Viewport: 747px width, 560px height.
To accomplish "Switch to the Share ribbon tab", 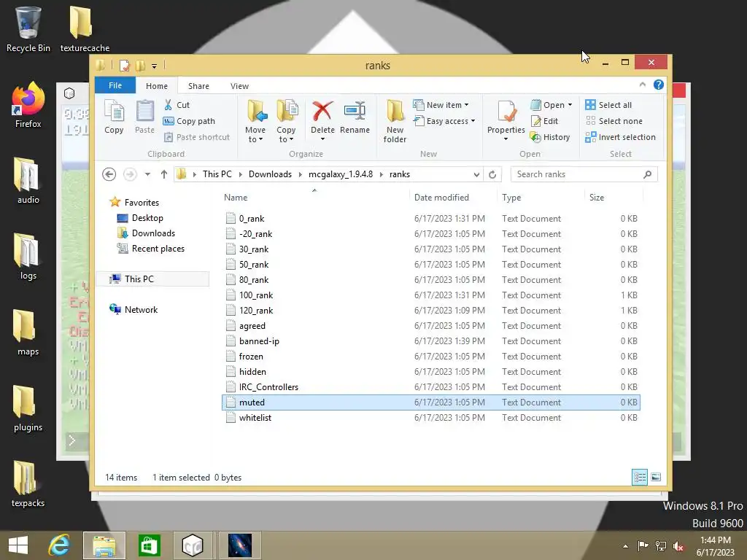I will pos(198,86).
